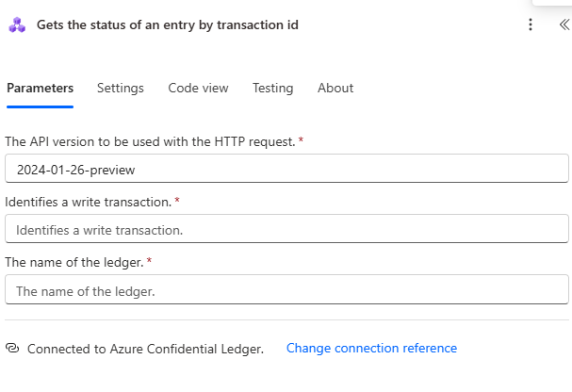The width and height of the screenshot is (572, 392).
Task: Click the connection link icon near the bottom
Action: (12, 348)
